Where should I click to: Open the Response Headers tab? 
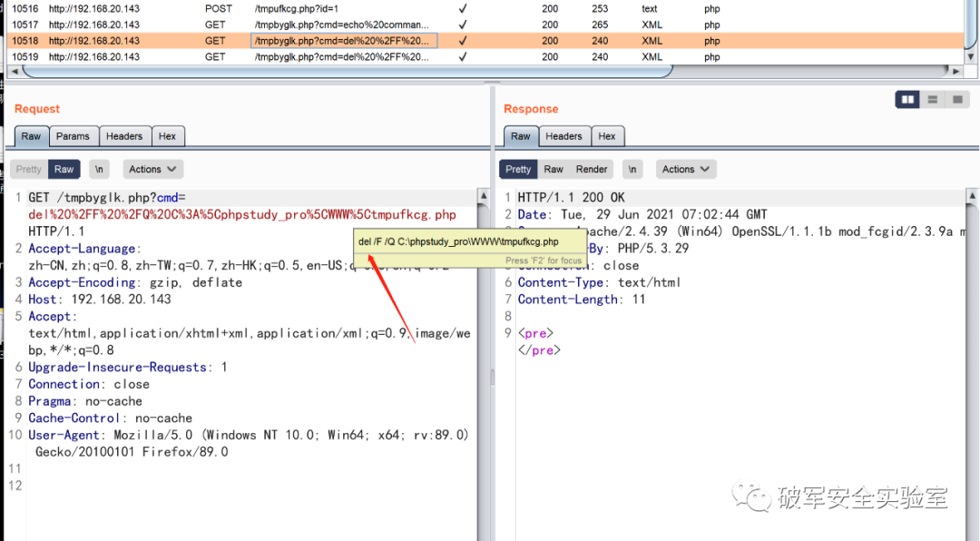tap(563, 136)
